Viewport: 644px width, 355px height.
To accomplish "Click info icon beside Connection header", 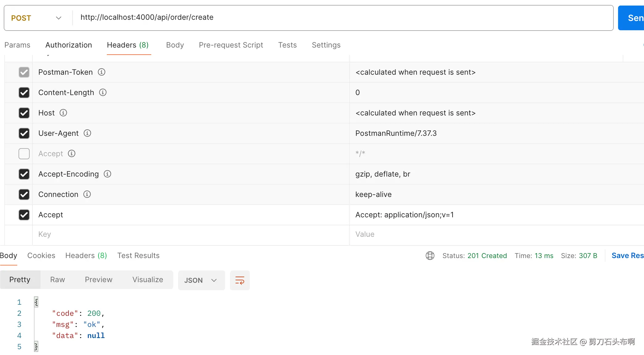I will pos(87,194).
